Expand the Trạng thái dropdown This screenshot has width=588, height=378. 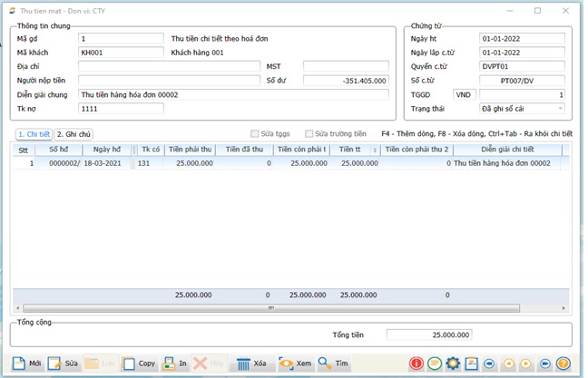tap(560, 109)
